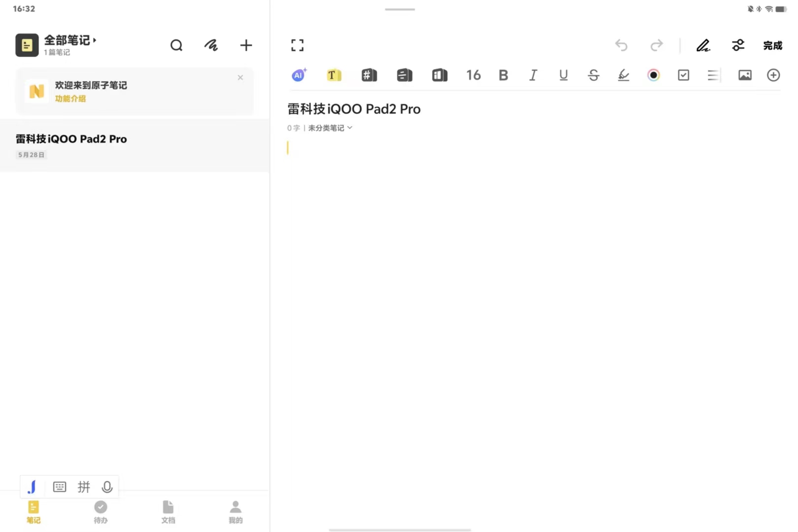Change font size 16
The image size is (798, 532).
pyautogui.click(x=473, y=75)
